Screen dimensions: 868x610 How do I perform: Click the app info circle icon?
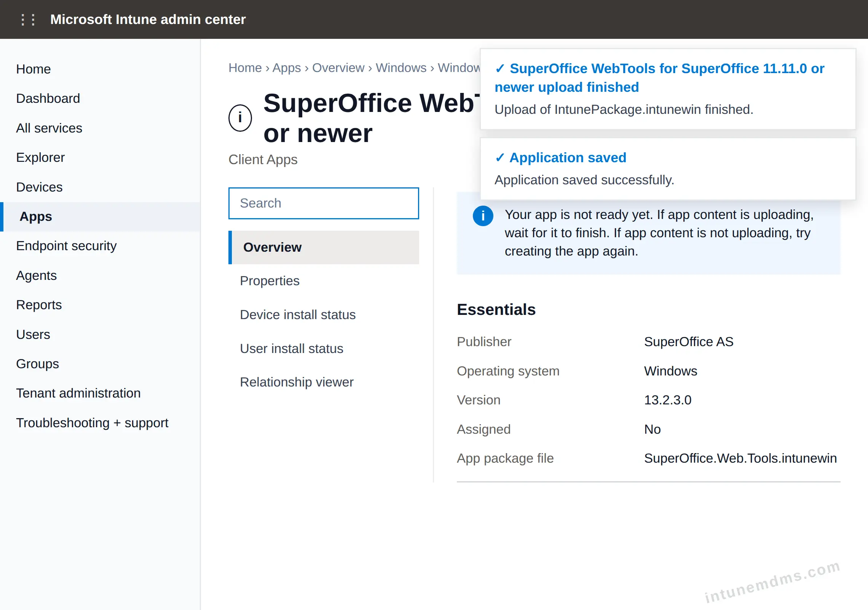click(240, 118)
